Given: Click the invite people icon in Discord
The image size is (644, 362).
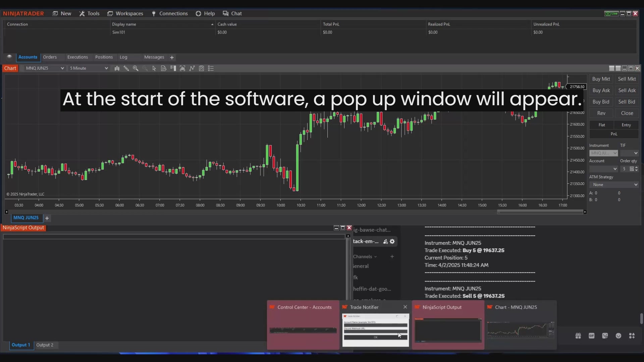Looking at the screenshot, I should coord(385,241).
